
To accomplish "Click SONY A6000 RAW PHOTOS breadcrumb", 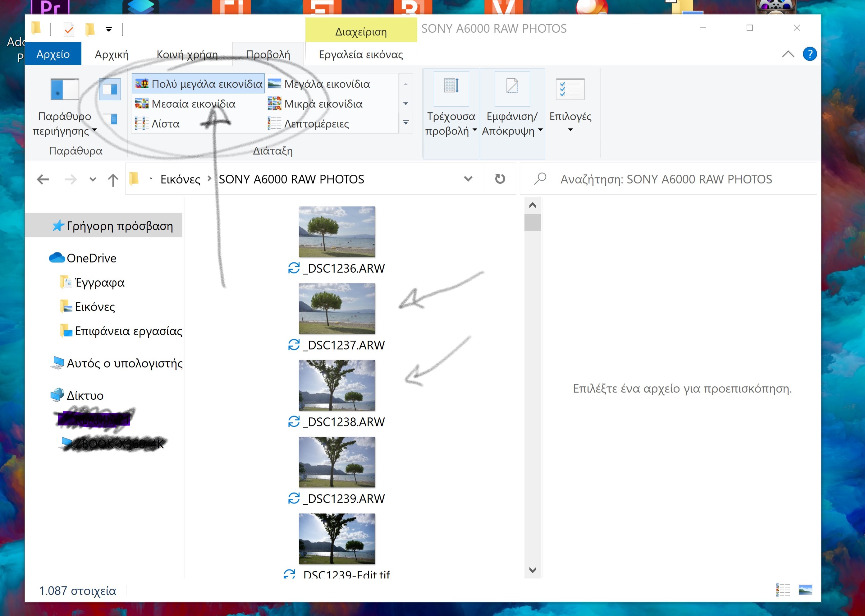I will 291,179.
